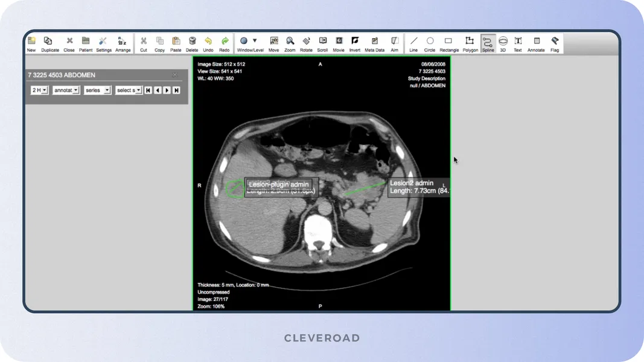Open the 2H layout dropdown

point(38,90)
